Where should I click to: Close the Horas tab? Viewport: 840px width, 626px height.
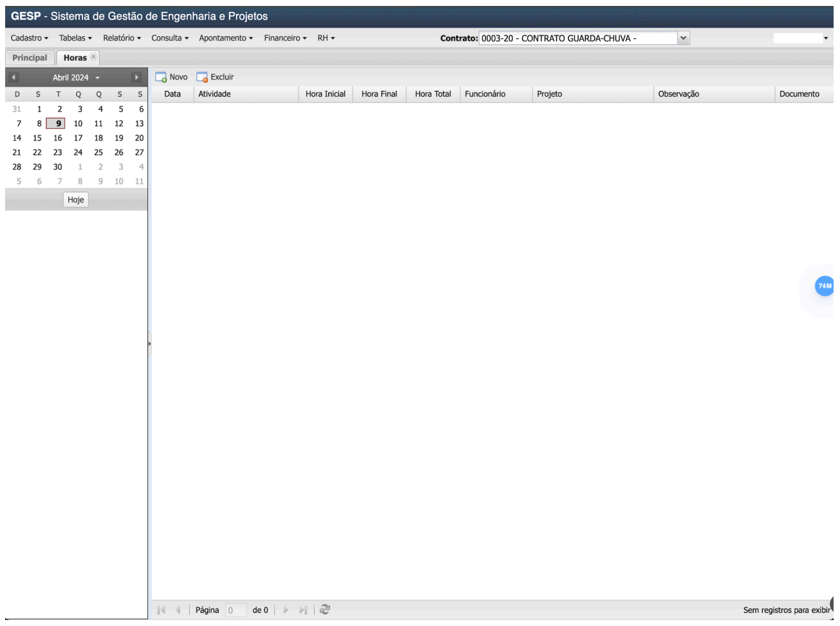(x=93, y=56)
